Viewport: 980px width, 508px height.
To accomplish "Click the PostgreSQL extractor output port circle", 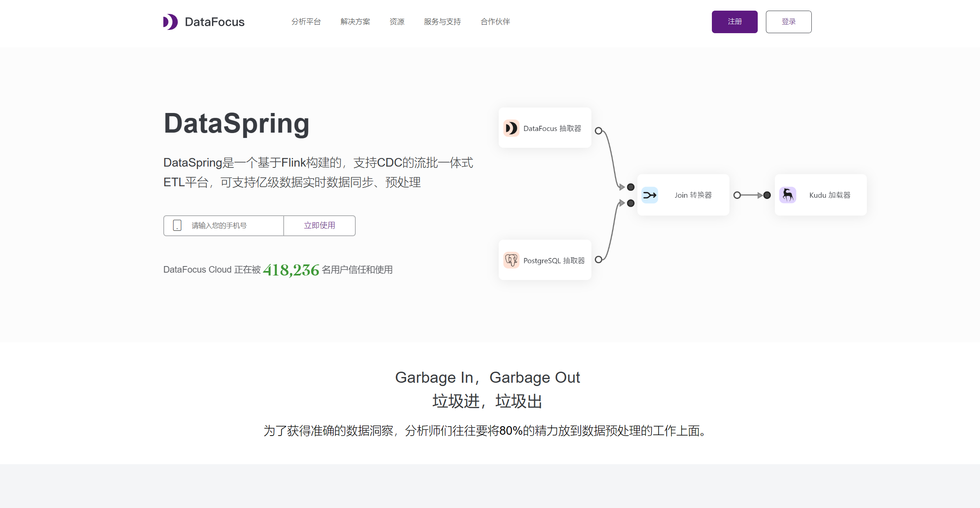I will click(x=598, y=260).
